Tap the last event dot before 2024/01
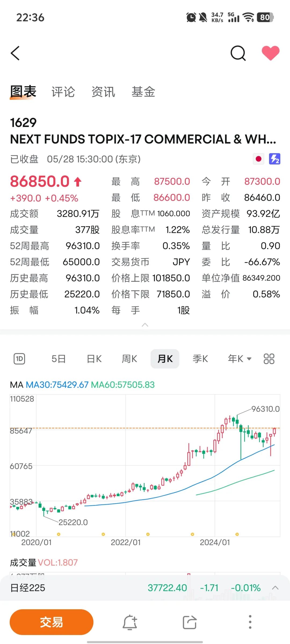The height and width of the screenshot is (644, 290). (192, 534)
